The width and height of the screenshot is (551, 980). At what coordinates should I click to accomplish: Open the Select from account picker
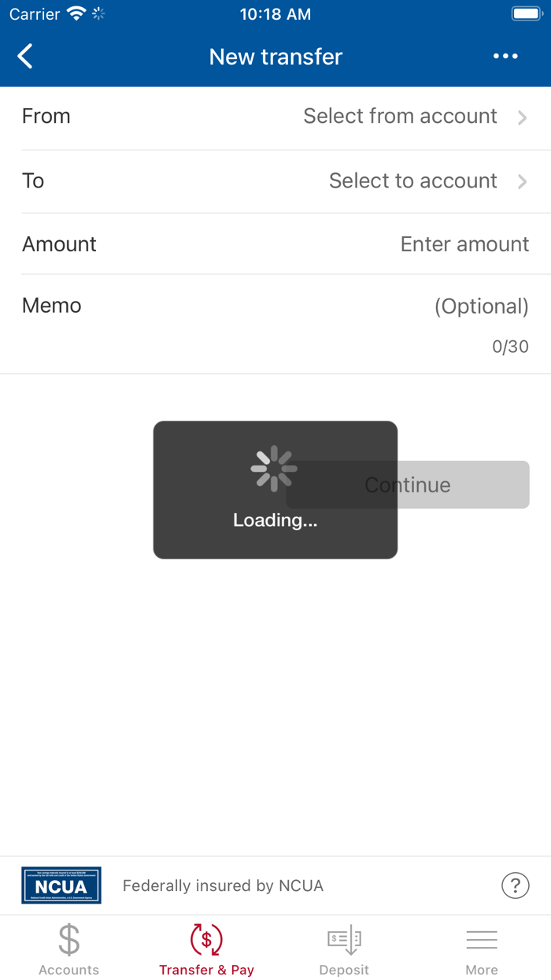[x=400, y=117]
